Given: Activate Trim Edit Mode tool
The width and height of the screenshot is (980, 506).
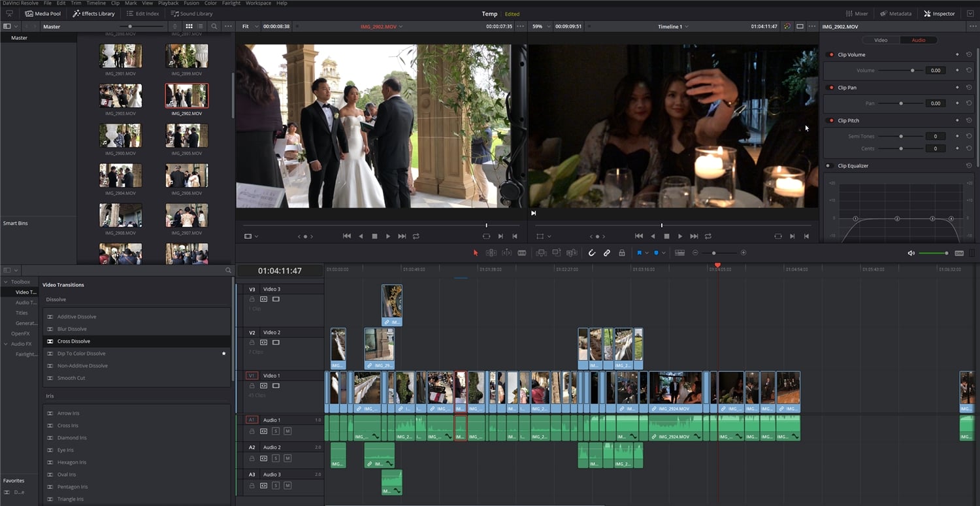Looking at the screenshot, I should click(491, 253).
